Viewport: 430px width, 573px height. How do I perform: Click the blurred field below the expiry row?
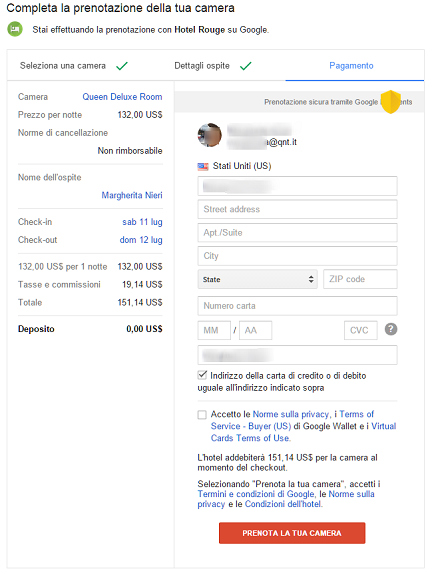[x=297, y=355]
